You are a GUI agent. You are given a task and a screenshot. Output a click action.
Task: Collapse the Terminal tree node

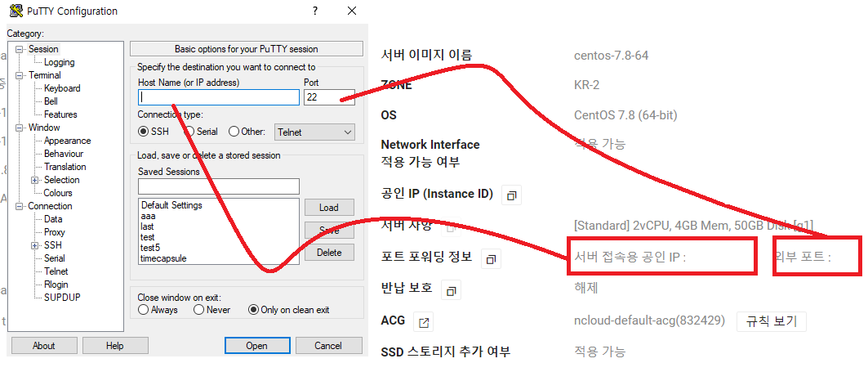click(x=20, y=75)
